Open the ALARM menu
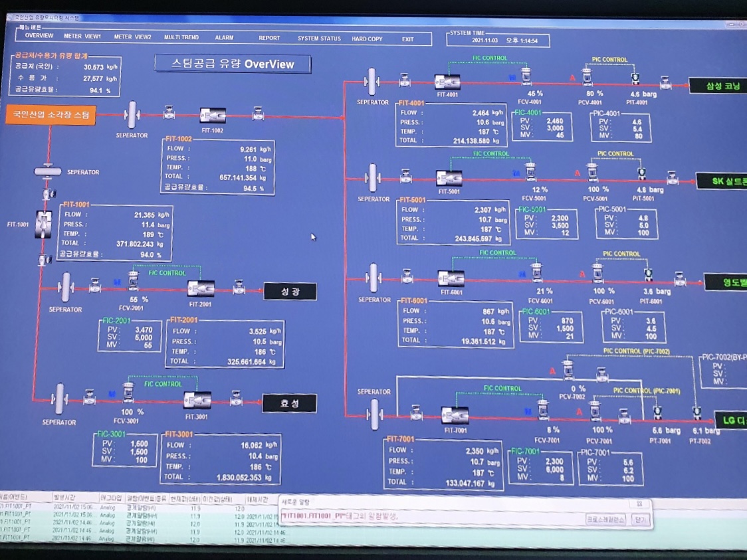Screen dimensions: 747x560 click(224, 38)
